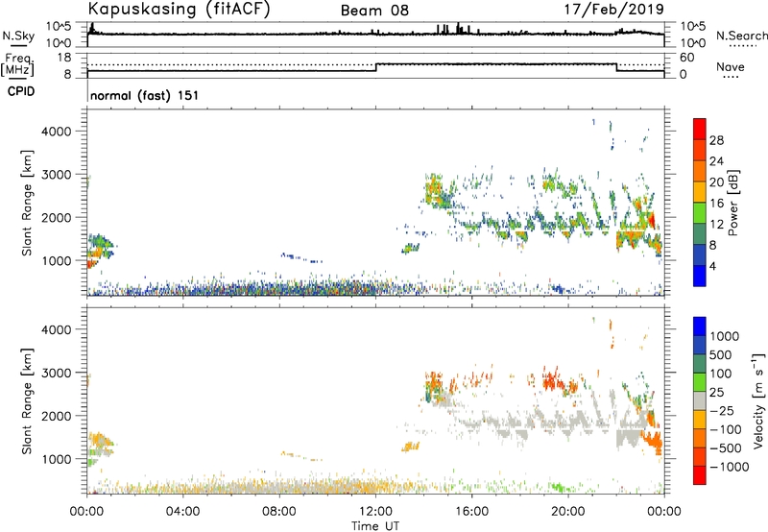The width and height of the screenshot is (768, 532).
Task: Click the '28' tick on the power colorbar
Action: click(716, 140)
